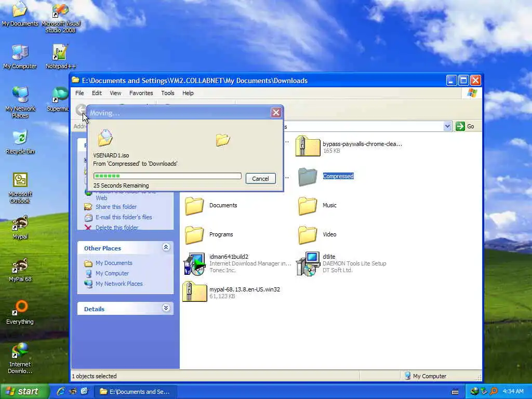Click My Computer zone in status bar
The image size is (532, 399).
pos(425,376)
